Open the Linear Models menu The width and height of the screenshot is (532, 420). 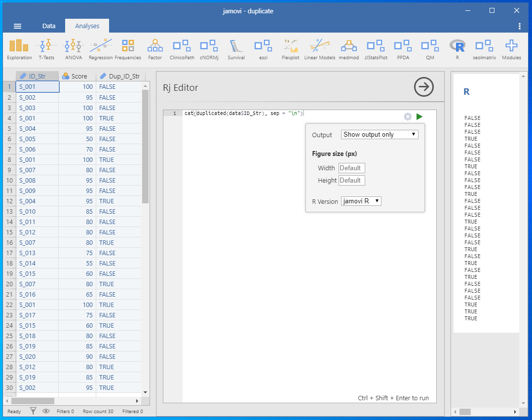[320, 49]
